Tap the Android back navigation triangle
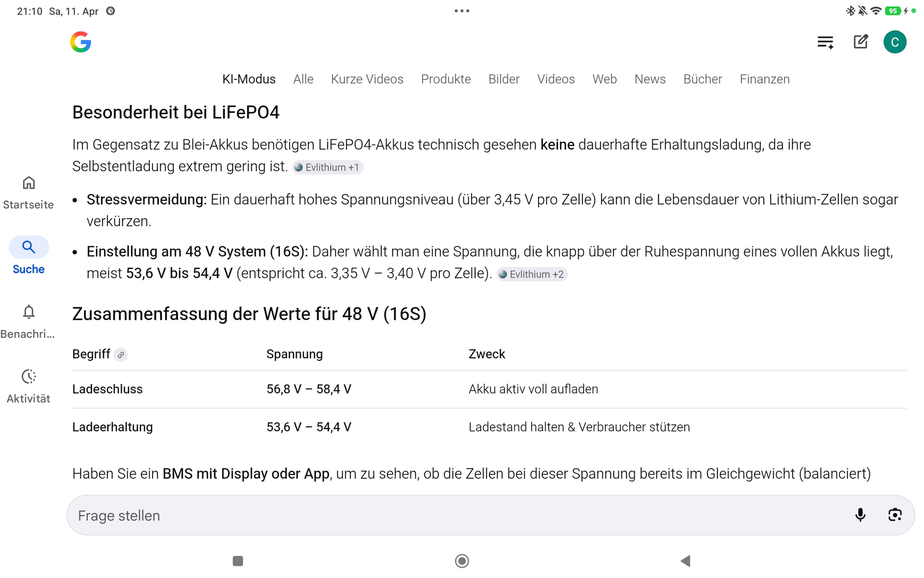The image size is (924, 578). (686, 561)
